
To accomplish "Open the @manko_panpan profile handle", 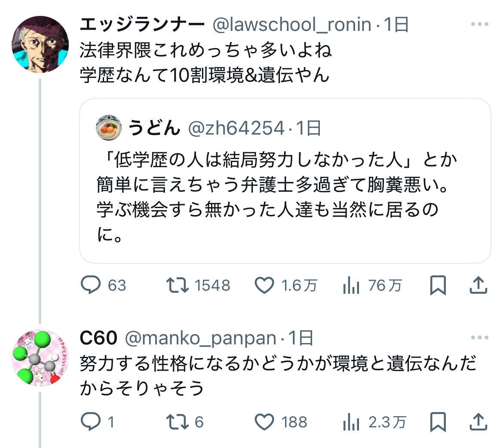I will [x=200, y=338].
